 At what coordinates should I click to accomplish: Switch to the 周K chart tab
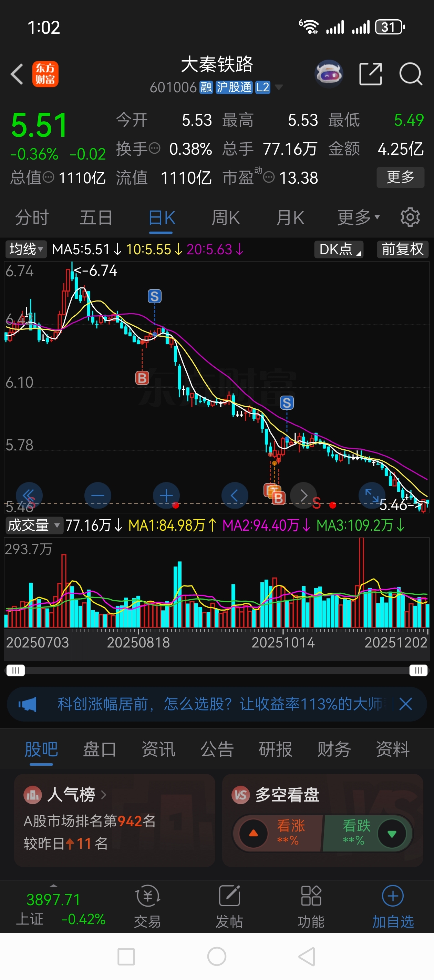point(226,218)
